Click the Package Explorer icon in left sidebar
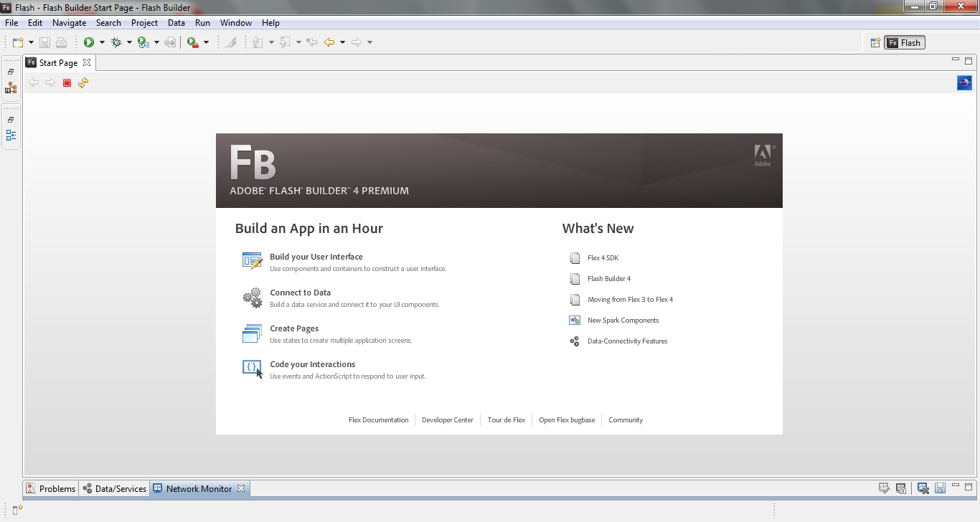Screen dimensions: 980x522 click(11, 88)
